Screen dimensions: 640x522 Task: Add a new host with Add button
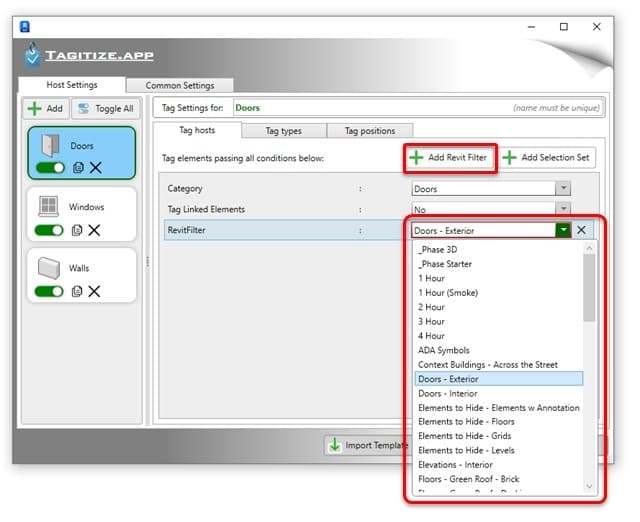click(x=45, y=109)
